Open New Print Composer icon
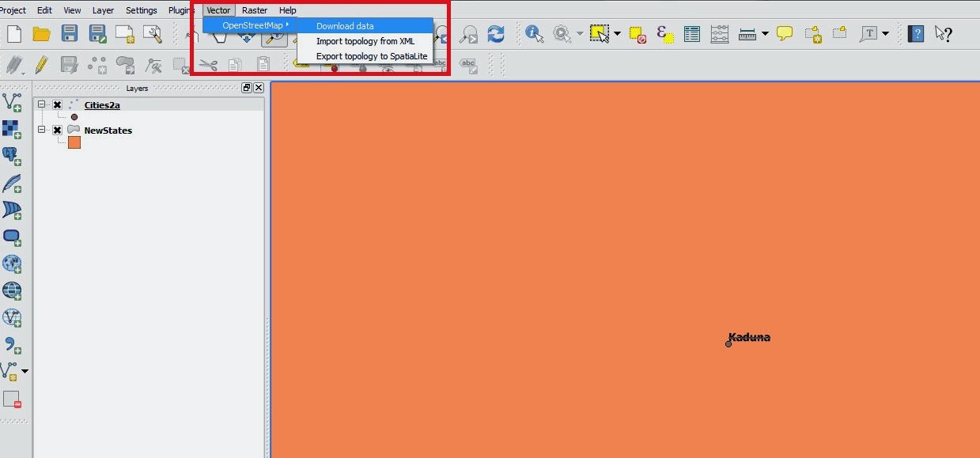 (x=125, y=34)
